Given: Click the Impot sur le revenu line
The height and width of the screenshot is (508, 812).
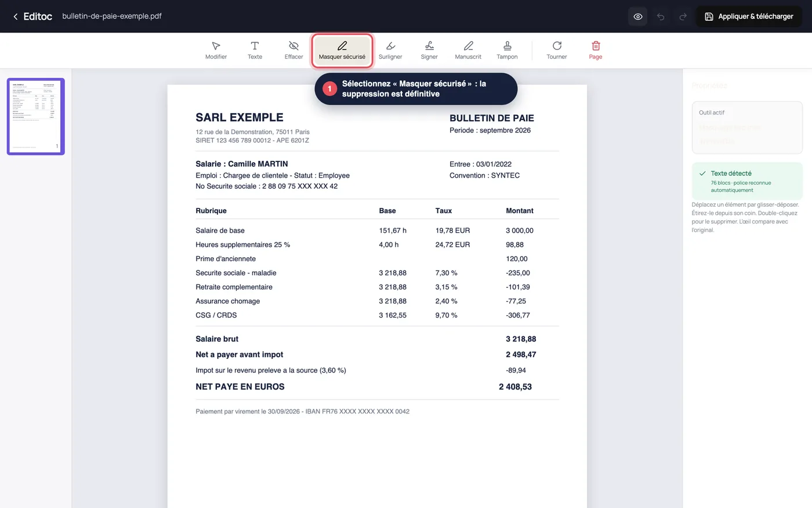Looking at the screenshot, I should pyautogui.click(x=271, y=370).
